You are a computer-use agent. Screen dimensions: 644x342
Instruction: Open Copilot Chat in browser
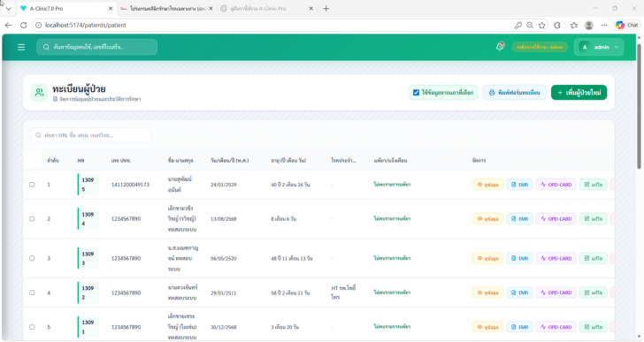click(x=626, y=26)
